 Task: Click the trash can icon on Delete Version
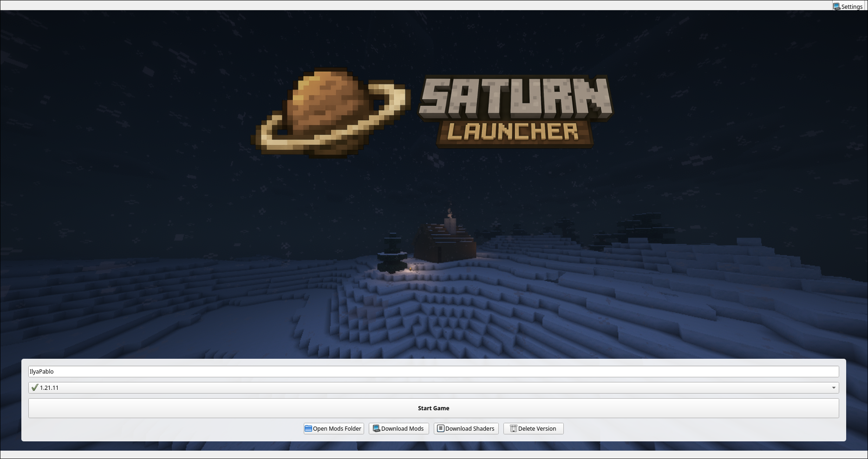point(513,428)
